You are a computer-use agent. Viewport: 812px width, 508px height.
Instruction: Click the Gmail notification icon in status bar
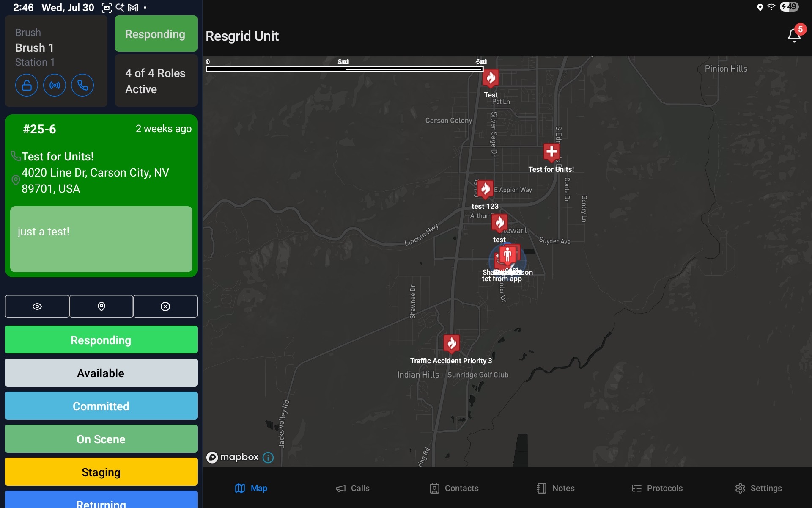coord(133,8)
